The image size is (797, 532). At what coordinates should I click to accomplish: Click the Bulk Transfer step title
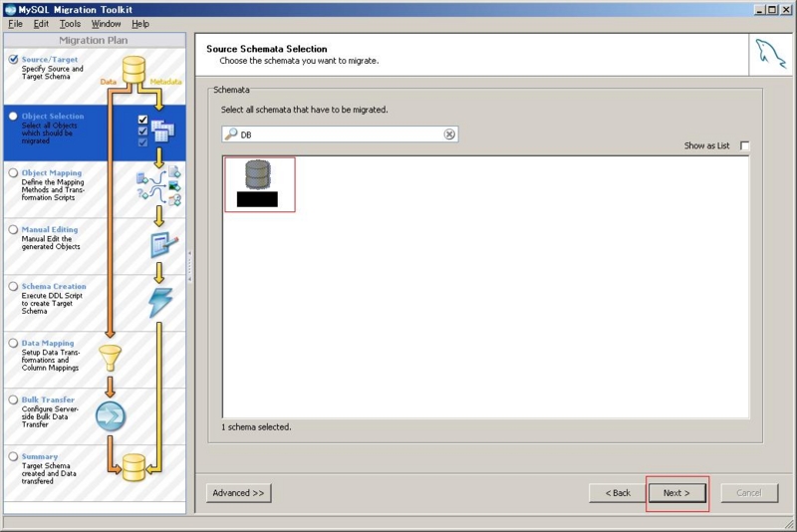point(48,399)
